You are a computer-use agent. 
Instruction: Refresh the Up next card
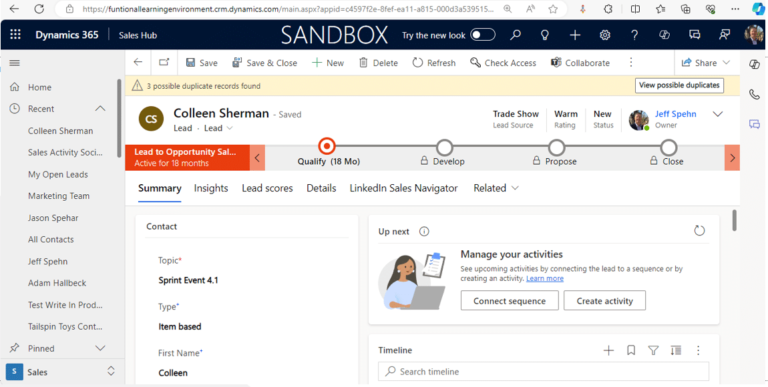pyautogui.click(x=699, y=231)
